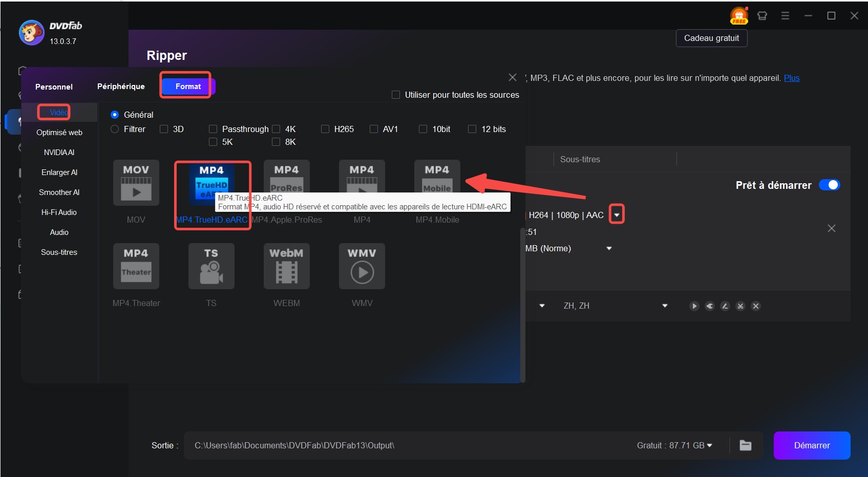Switch to the Personnel tab
This screenshot has width=868, height=477.
[54, 86]
